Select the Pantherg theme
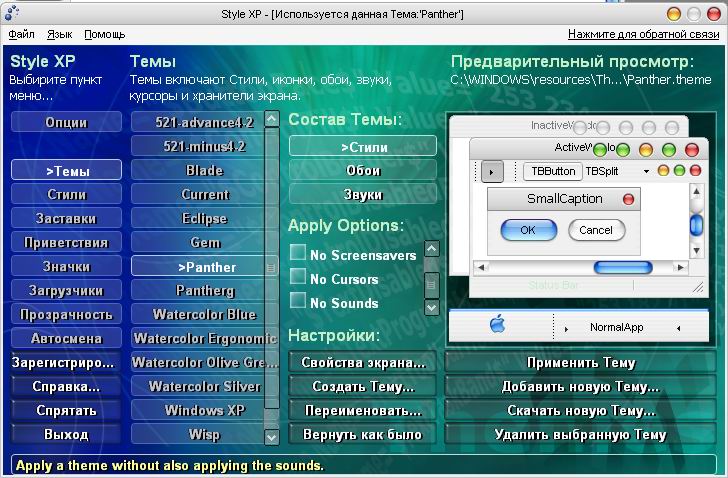The height and width of the screenshot is (478, 728). (198, 291)
